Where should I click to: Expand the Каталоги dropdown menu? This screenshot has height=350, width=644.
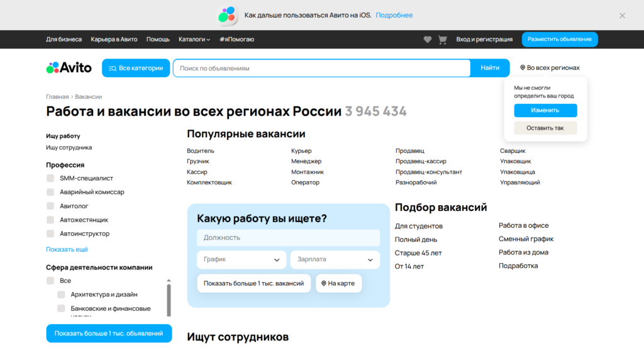194,40
